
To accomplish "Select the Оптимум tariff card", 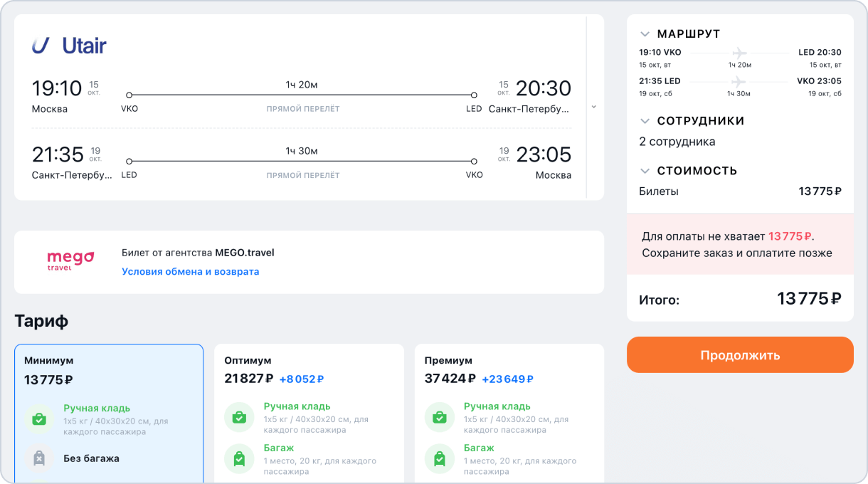I will pos(309,414).
